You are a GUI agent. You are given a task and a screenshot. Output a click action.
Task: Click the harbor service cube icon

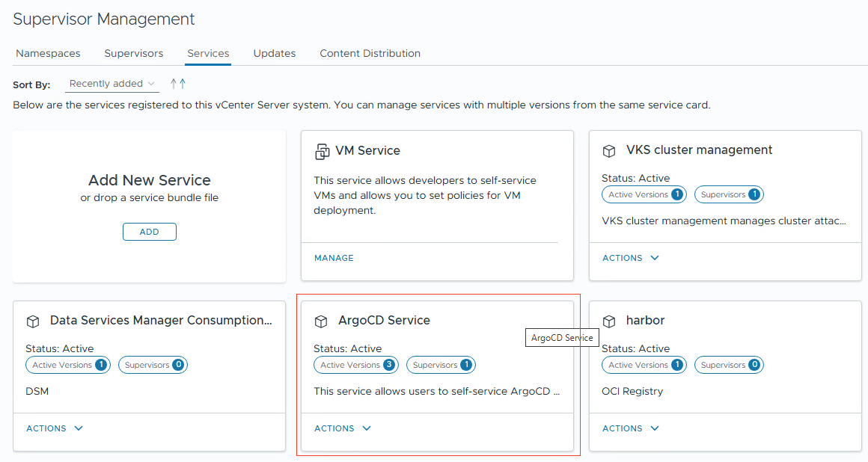(609, 321)
